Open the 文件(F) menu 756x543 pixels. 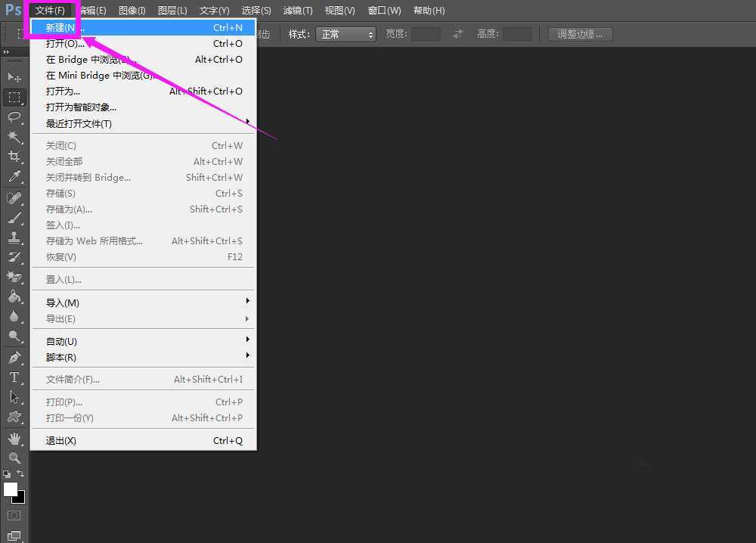tap(50, 10)
